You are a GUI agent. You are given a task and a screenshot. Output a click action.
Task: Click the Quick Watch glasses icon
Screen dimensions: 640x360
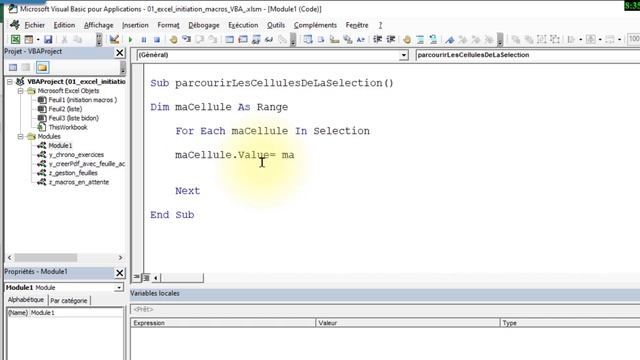[x=269, y=40]
